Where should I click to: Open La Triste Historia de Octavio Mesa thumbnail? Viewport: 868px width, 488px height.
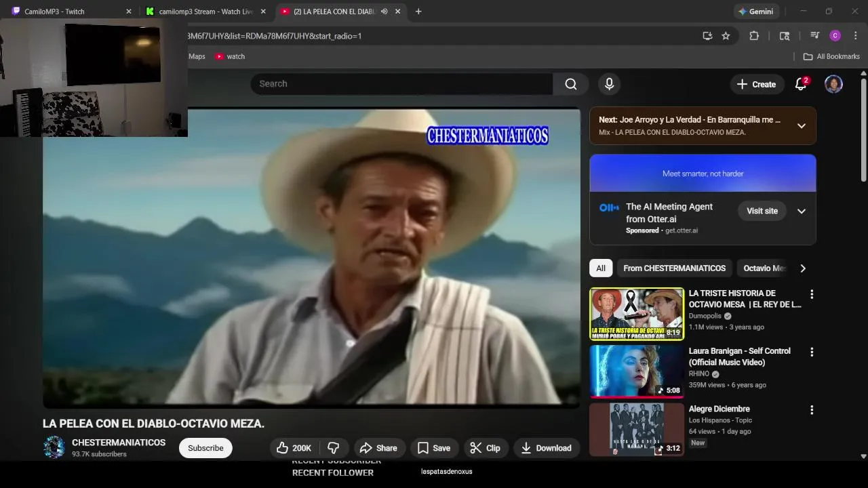click(637, 314)
